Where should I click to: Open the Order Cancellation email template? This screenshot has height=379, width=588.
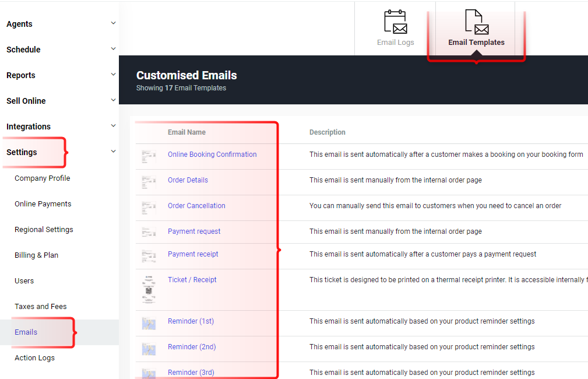click(196, 206)
